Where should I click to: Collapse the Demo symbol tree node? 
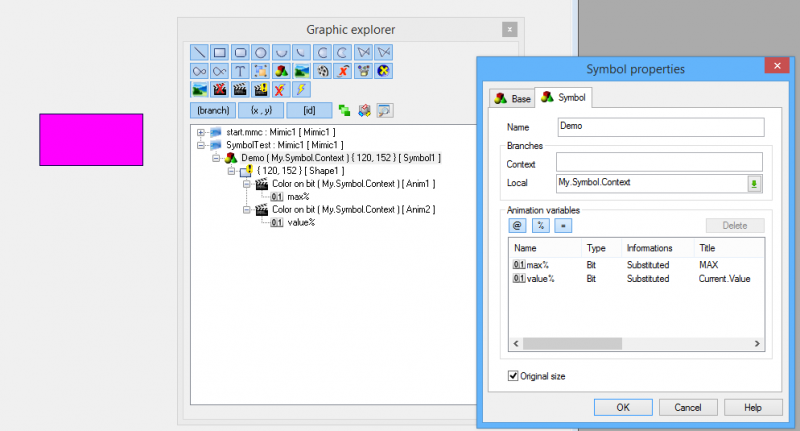[216, 158]
